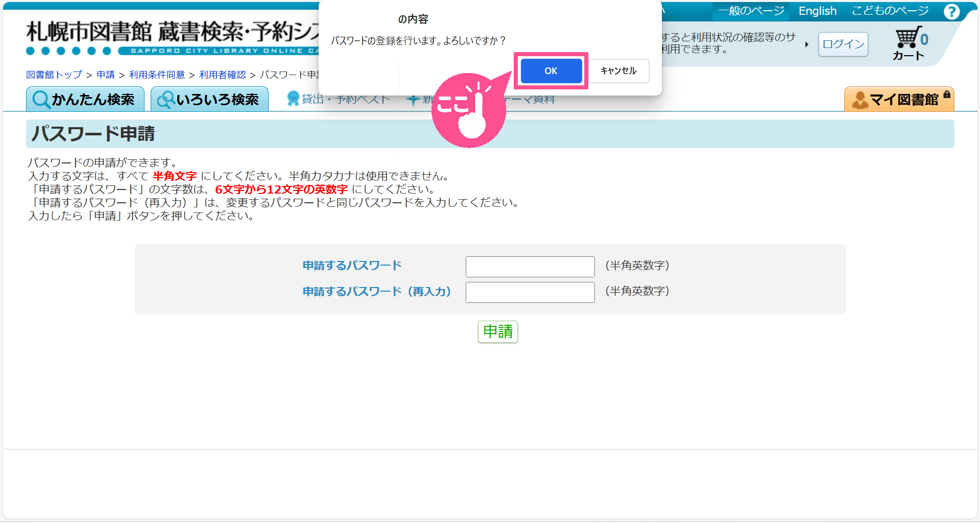Click the magnifier icon on かんたん検索
This screenshot has height=523, width=980.
click(x=41, y=100)
